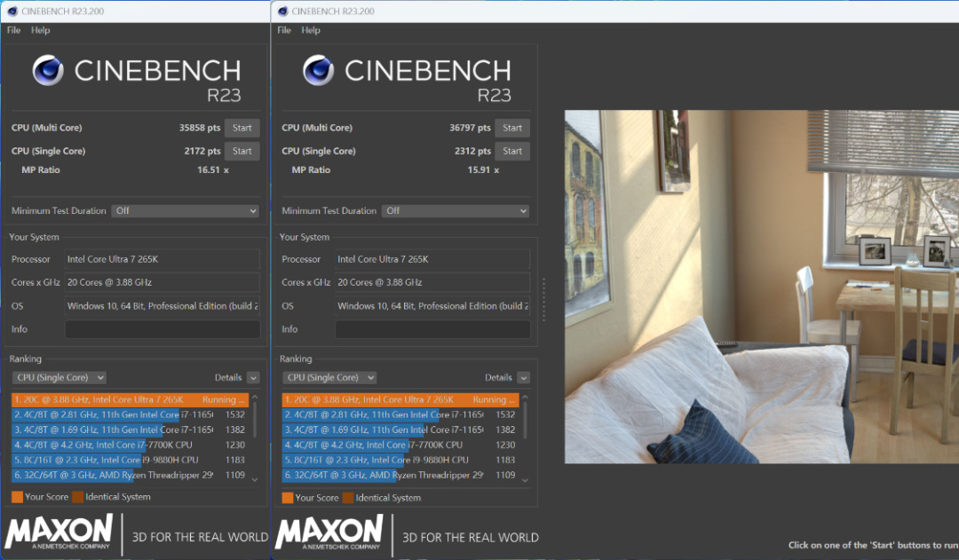959x560 pixels.
Task: Click the Maxon logo in left window
Action: tap(59, 532)
